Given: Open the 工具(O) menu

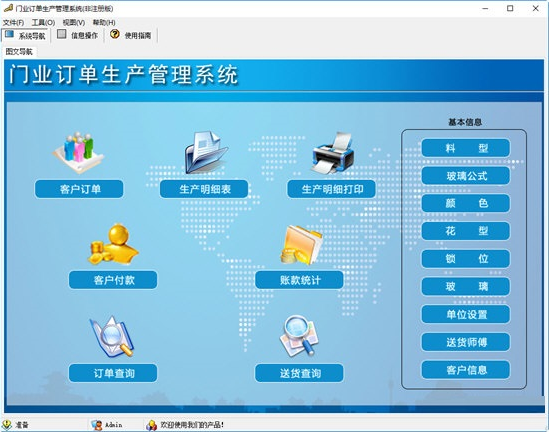Looking at the screenshot, I should 43,22.
